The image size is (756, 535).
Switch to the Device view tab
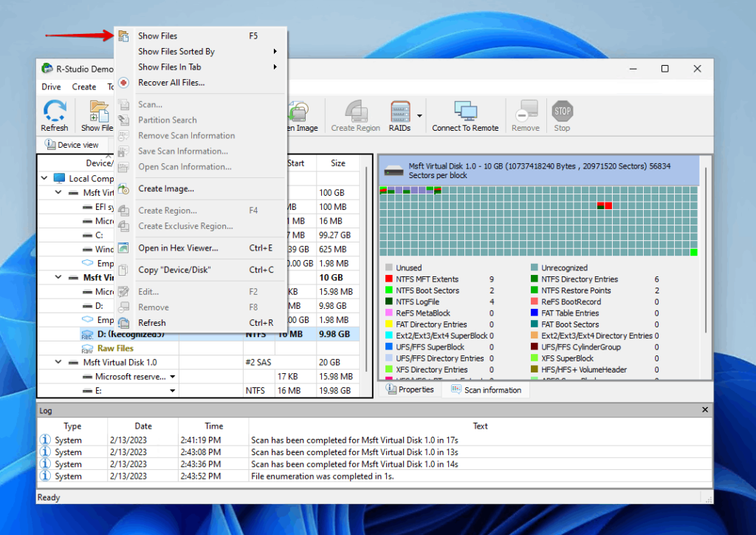click(72, 145)
